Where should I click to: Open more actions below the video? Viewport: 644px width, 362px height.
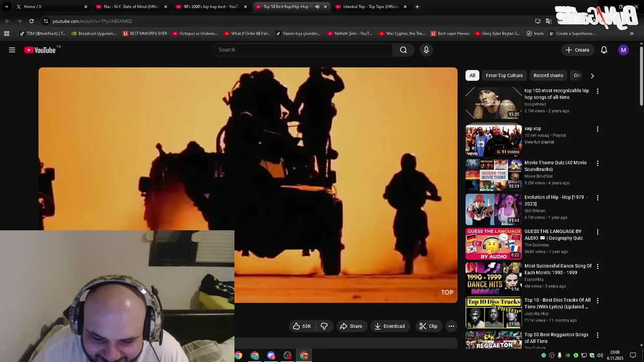coord(451,326)
